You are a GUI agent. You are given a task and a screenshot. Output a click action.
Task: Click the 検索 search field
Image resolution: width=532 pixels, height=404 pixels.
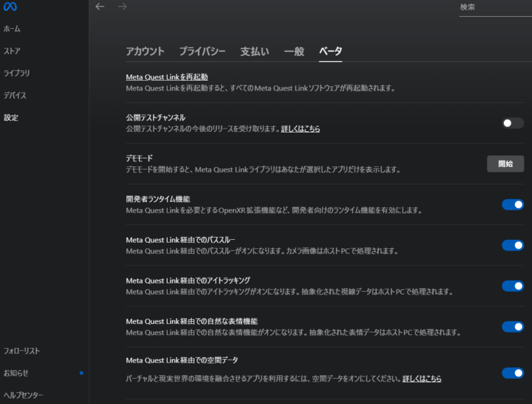coord(496,8)
